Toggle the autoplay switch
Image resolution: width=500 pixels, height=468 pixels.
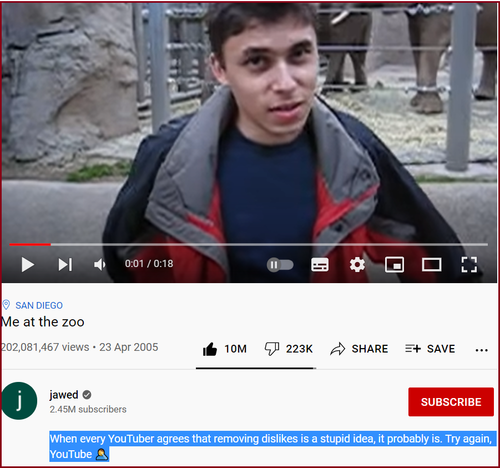coord(280,265)
